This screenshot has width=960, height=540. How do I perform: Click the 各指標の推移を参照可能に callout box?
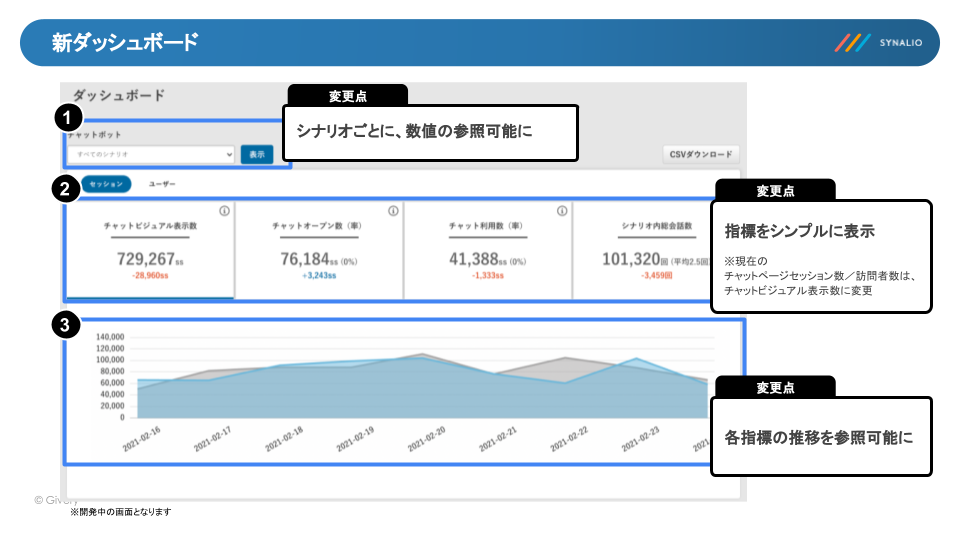point(820,437)
